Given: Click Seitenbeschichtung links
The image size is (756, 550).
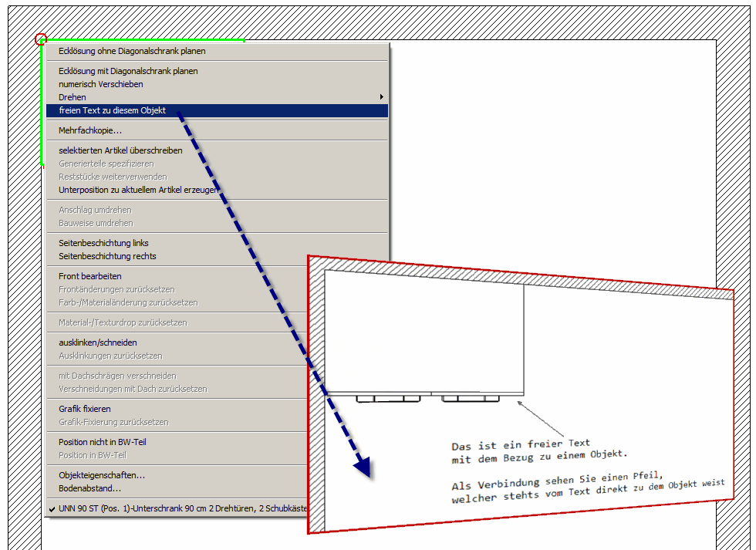Looking at the screenshot, I should (x=103, y=243).
